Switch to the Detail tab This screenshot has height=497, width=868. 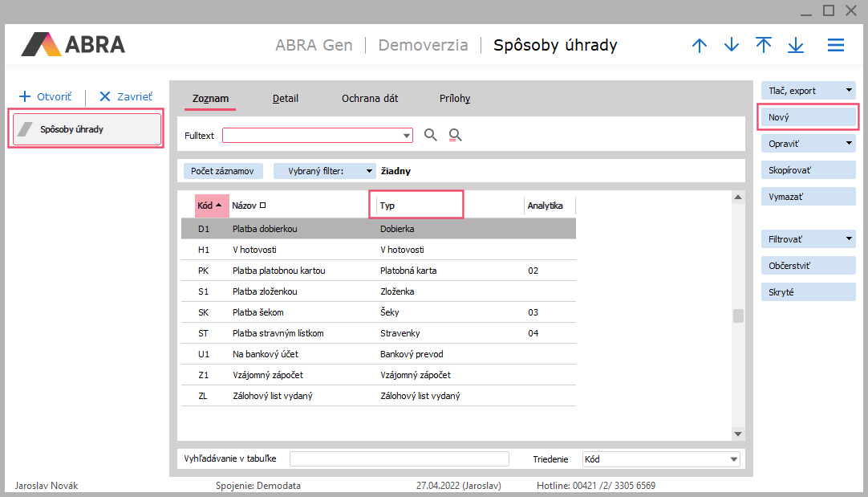tap(286, 99)
